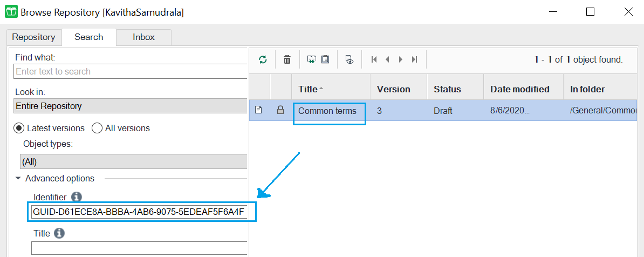The width and height of the screenshot is (644, 257).
Task: Go to next results page
Action: 401,59
